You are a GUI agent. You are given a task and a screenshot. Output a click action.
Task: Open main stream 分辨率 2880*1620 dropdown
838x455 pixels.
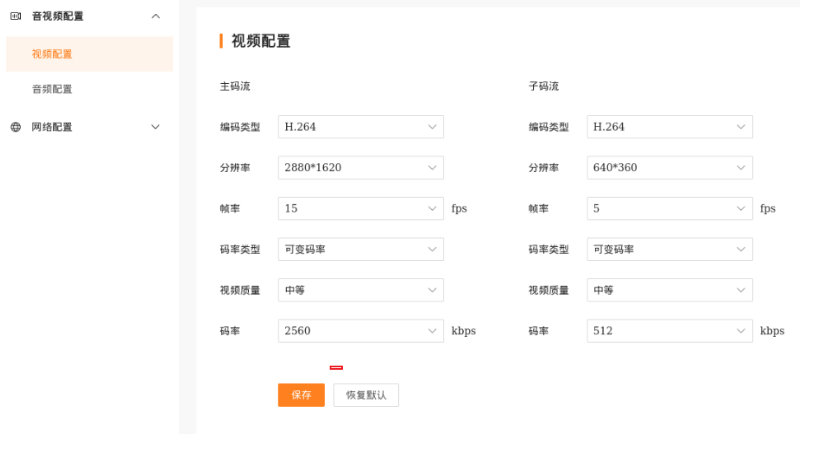click(360, 168)
